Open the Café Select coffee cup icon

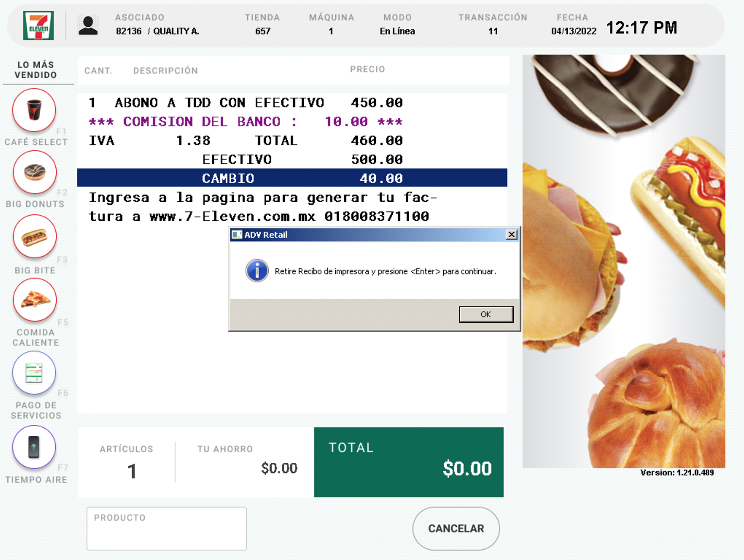click(34, 110)
